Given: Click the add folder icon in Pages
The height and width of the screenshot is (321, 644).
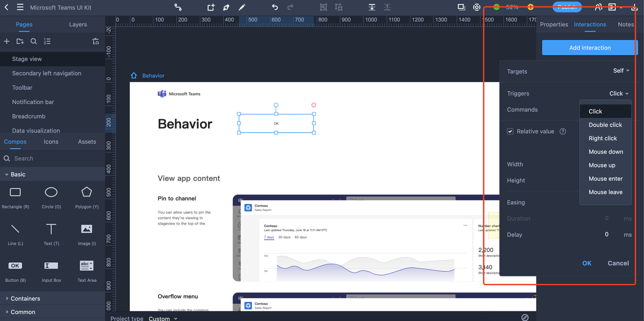Looking at the screenshot, I should click(20, 41).
